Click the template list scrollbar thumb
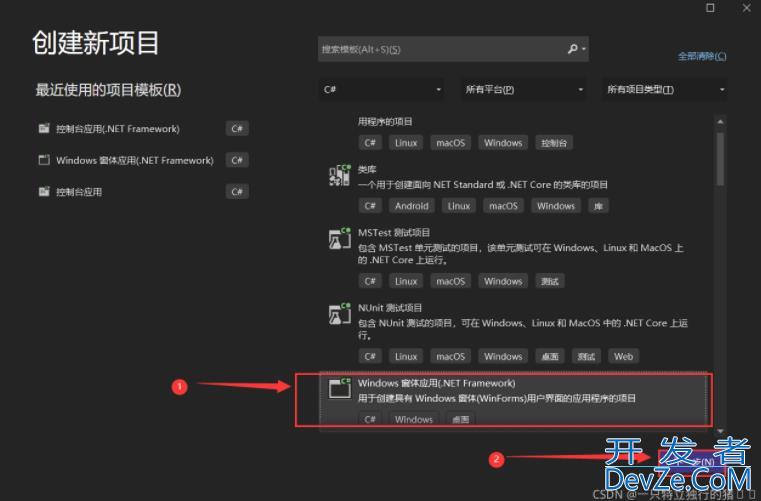761x501 pixels. click(720, 158)
